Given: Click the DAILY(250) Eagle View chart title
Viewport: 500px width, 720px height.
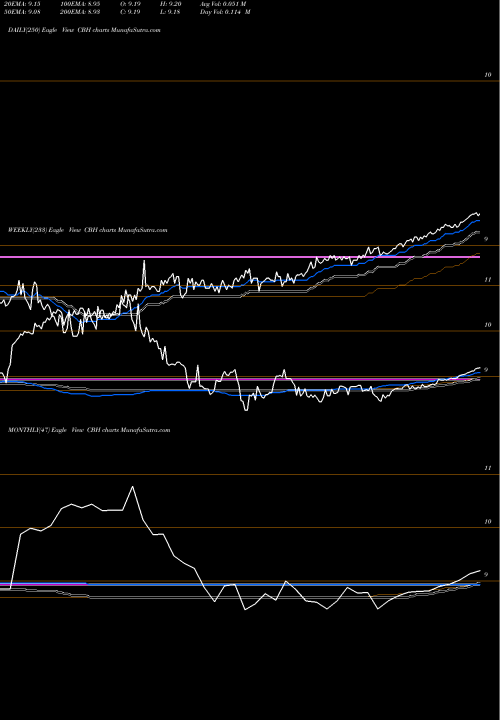Looking at the screenshot, I should point(84,30).
